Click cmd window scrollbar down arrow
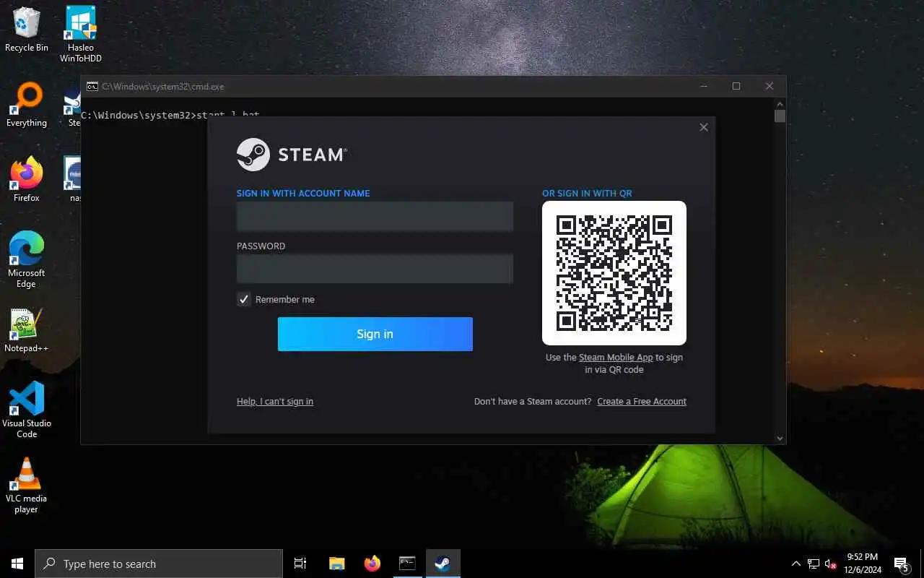Screen dimensions: 924x578 tap(780, 438)
